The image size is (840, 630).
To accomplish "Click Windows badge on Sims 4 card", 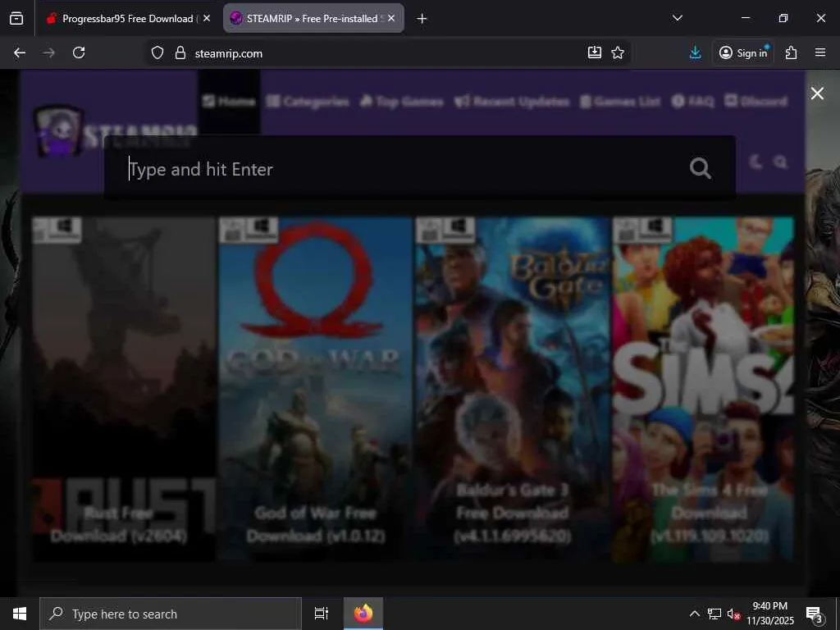I will [x=655, y=229].
